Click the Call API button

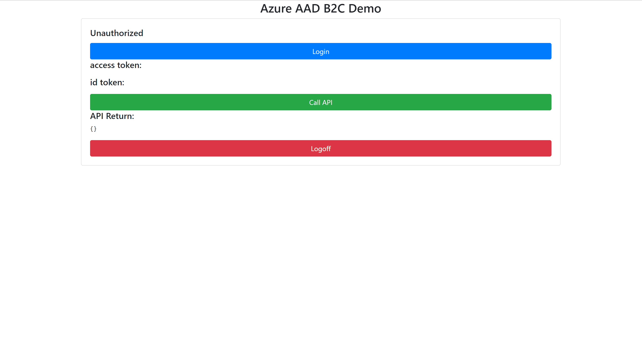click(321, 102)
